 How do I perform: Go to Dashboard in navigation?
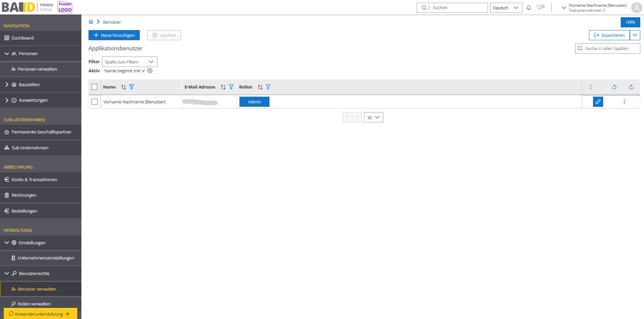tap(23, 38)
